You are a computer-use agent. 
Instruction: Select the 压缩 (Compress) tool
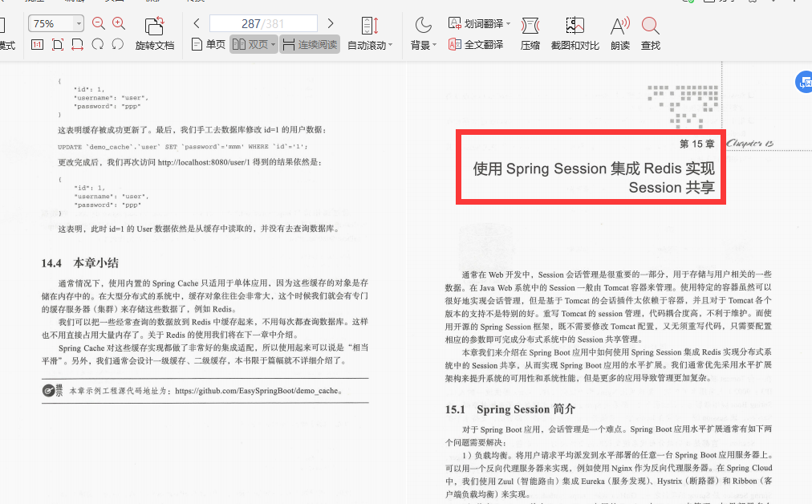point(530,34)
